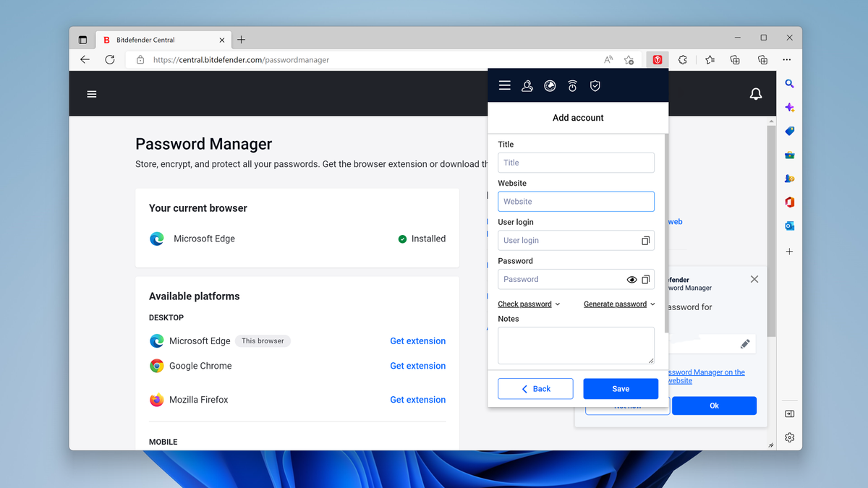Click the shield checkmark icon in the extension toolbar
Image resolution: width=868 pixels, height=488 pixels.
point(595,85)
